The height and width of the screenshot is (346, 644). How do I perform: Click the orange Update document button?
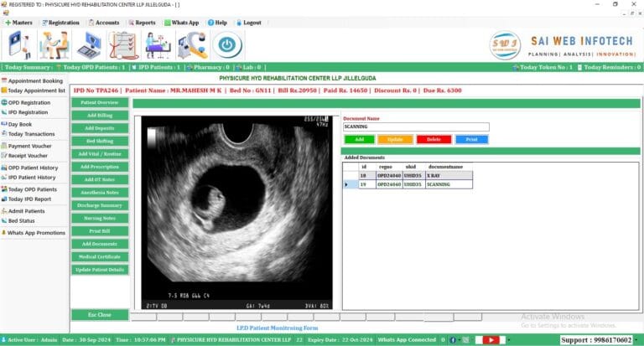395,140
